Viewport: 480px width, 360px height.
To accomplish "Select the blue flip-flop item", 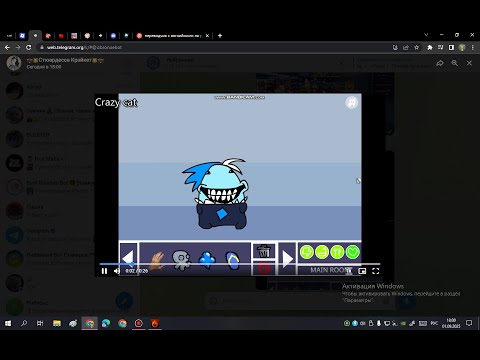I will coord(233,260).
